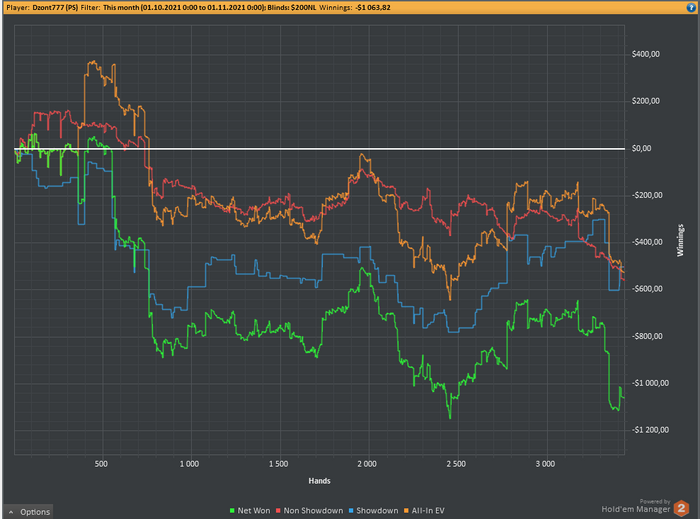
Task: Click the $400,00 axis label
Action: (x=646, y=54)
